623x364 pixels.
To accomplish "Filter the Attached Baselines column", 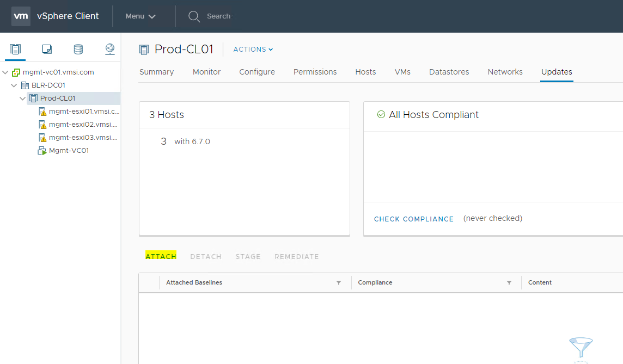I will click(339, 282).
